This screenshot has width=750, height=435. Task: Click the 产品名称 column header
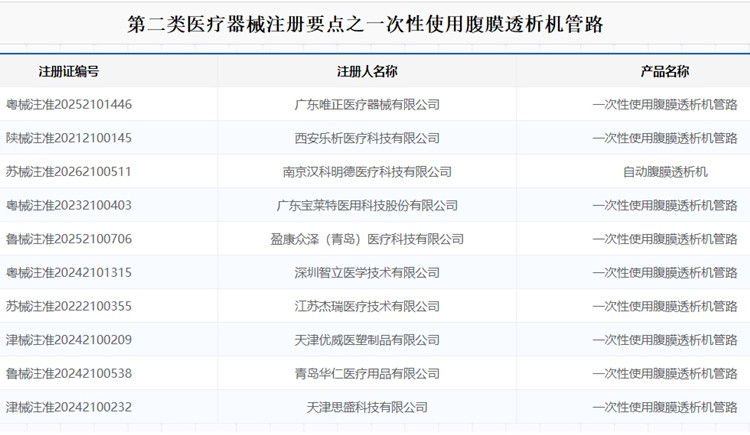click(x=665, y=71)
